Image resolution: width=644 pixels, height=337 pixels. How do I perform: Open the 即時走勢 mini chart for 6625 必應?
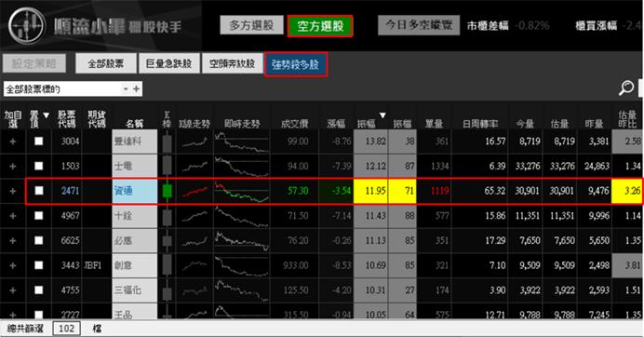(242, 241)
